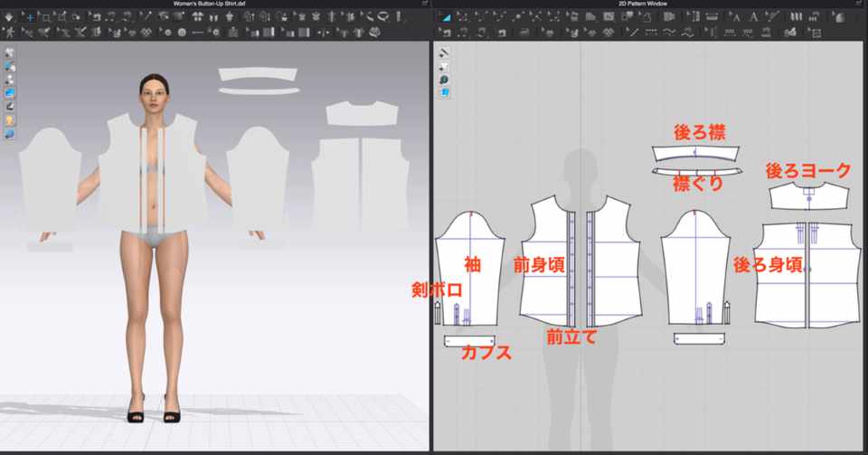Image resolution: width=868 pixels, height=455 pixels.
Task: Select the left sleeve pattern in 2D window
Action: point(469,269)
